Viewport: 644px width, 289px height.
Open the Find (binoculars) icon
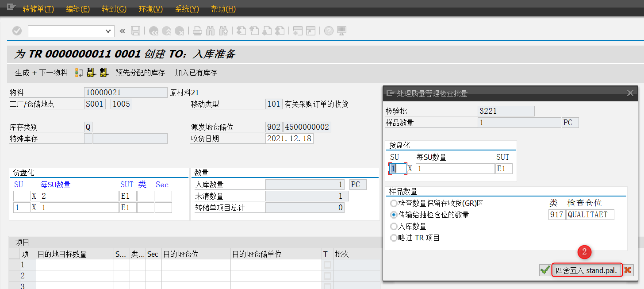(210, 31)
